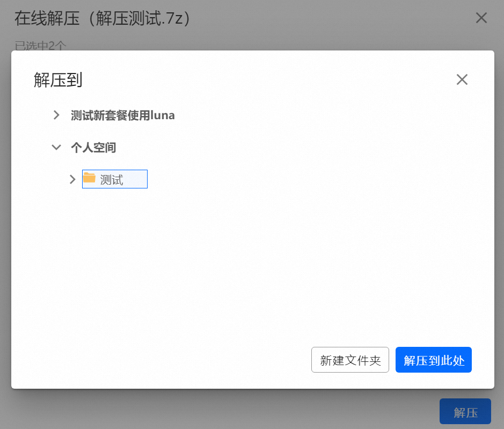The height and width of the screenshot is (429, 504).
Task: Click the yellow folder icon beside 测试
Action: click(89, 178)
